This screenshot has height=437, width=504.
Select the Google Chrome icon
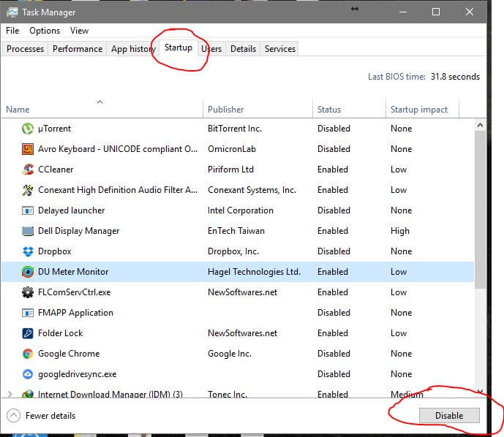pos(28,354)
